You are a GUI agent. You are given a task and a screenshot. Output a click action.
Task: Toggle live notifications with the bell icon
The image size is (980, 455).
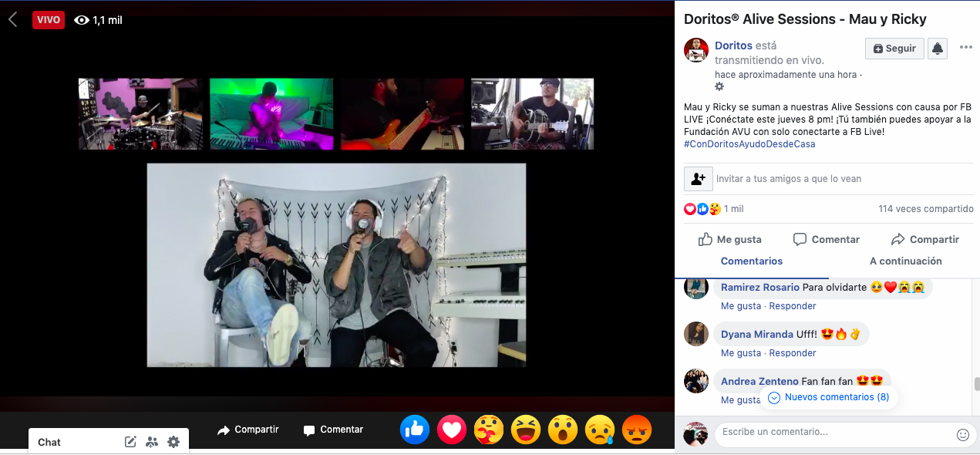(938, 48)
